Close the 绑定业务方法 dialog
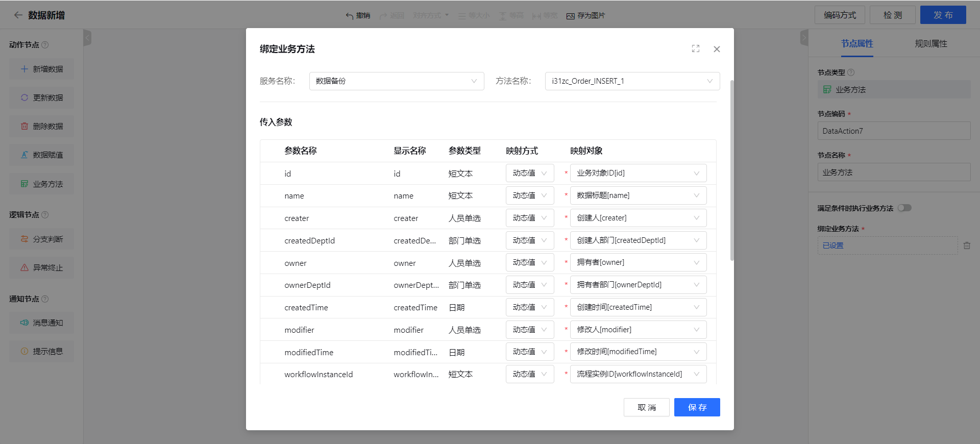The height and width of the screenshot is (444, 980). [x=717, y=49]
